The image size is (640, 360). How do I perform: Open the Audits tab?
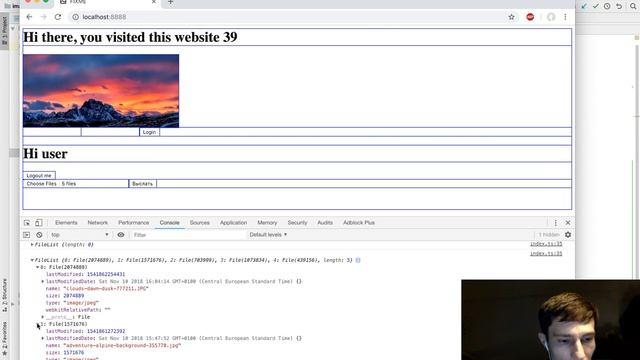325,223
